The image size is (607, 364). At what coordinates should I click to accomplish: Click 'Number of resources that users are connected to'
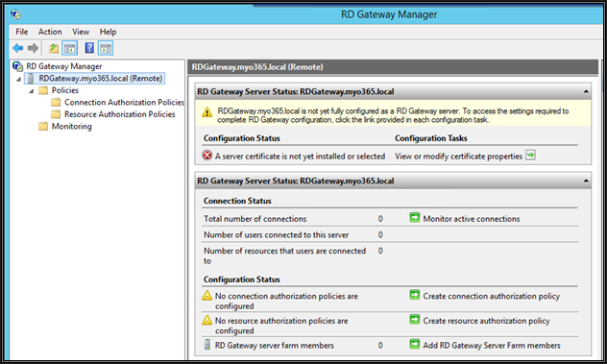pos(284,255)
